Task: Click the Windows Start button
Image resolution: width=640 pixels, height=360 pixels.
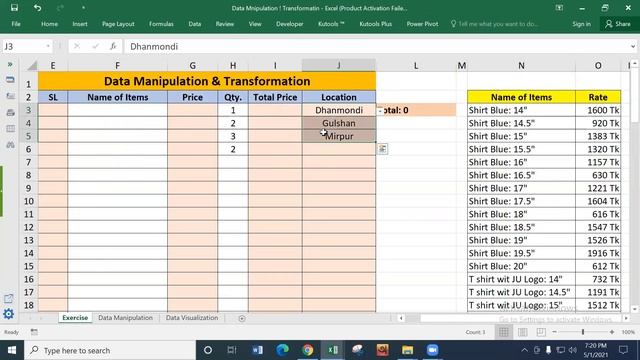Action: [12, 350]
